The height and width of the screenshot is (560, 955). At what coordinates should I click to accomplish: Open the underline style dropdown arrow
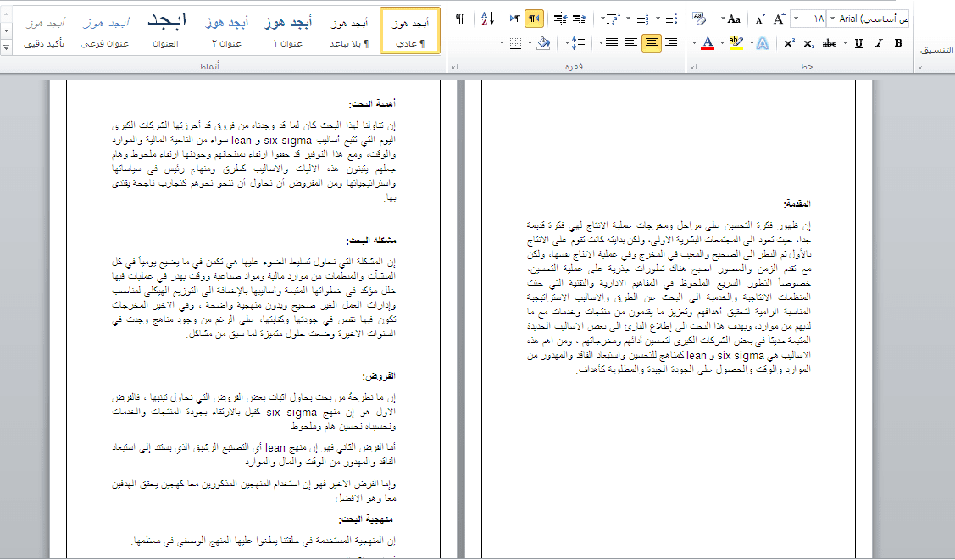click(x=846, y=43)
